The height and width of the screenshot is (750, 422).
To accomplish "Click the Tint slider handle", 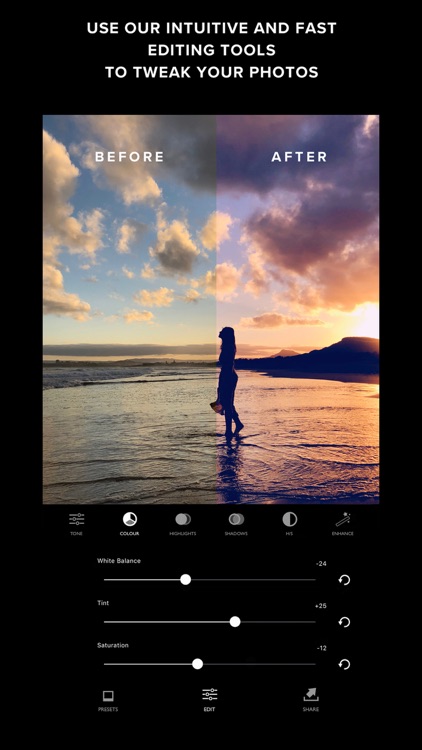I will tap(235, 622).
